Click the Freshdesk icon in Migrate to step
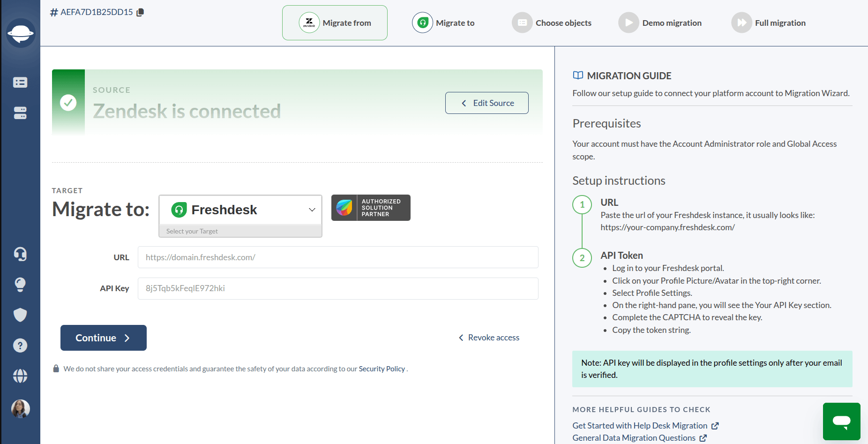Screen dimensions: 868x444 pos(423,23)
